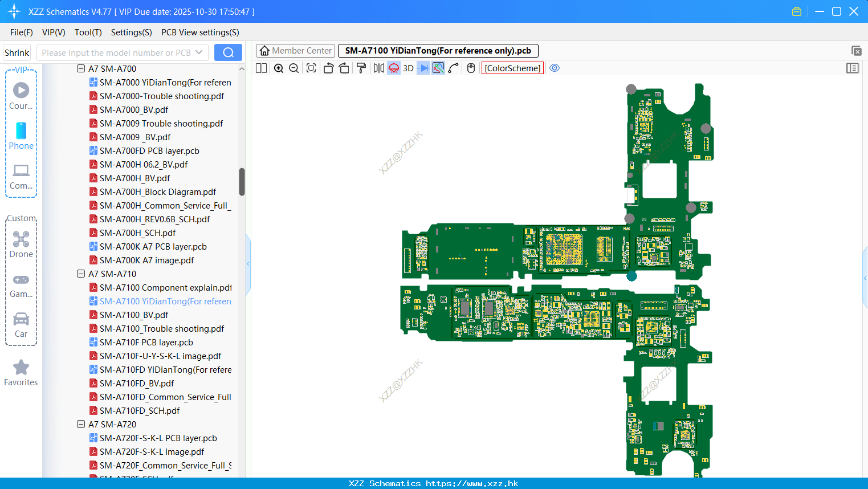868x489 pixels.
Task: Click the blue search button
Action: point(228,52)
